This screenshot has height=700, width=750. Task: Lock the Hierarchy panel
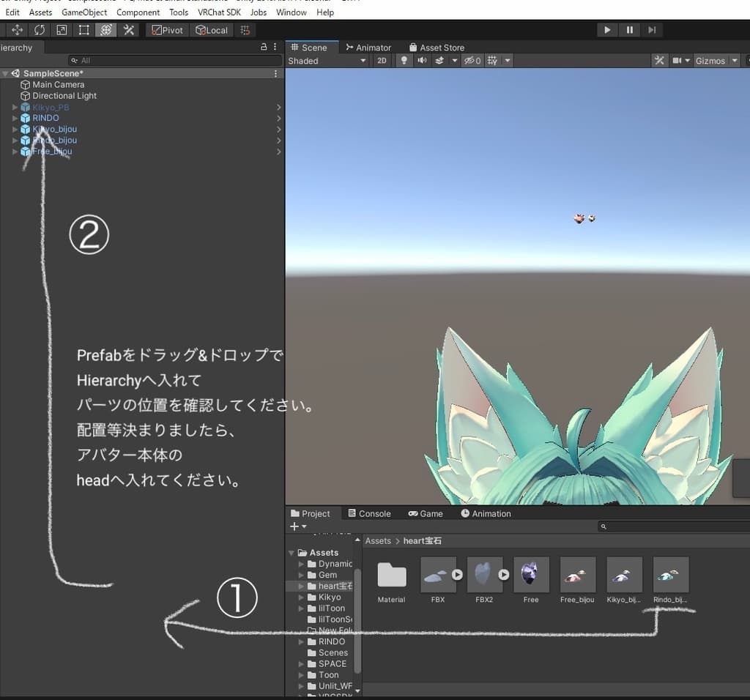click(264, 47)
